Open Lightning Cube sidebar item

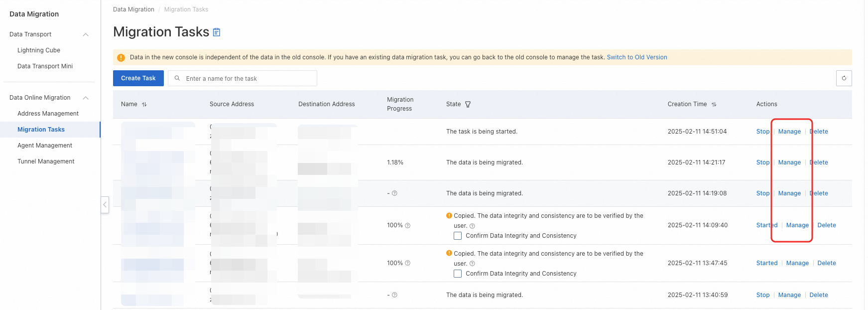tap(39, 50)
